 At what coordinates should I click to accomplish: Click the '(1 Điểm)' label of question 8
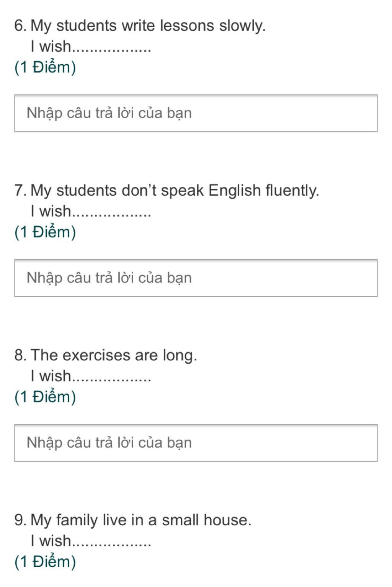point(45,397)
